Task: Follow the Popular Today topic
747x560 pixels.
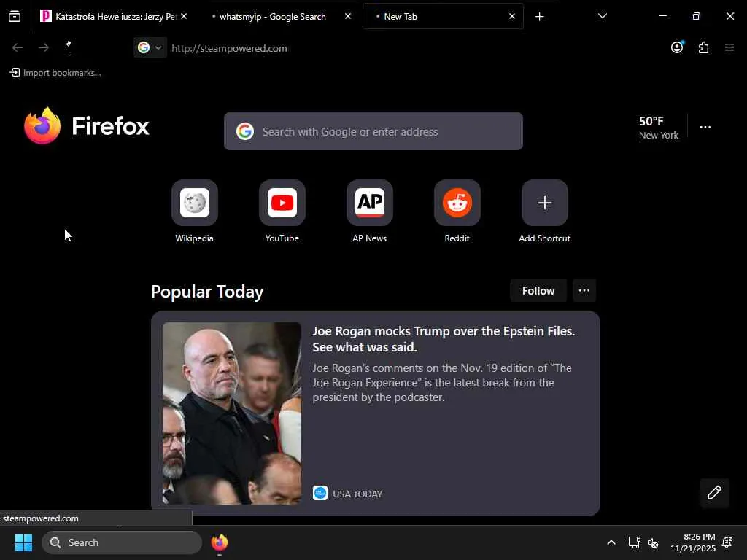Action: coord(538,290)
